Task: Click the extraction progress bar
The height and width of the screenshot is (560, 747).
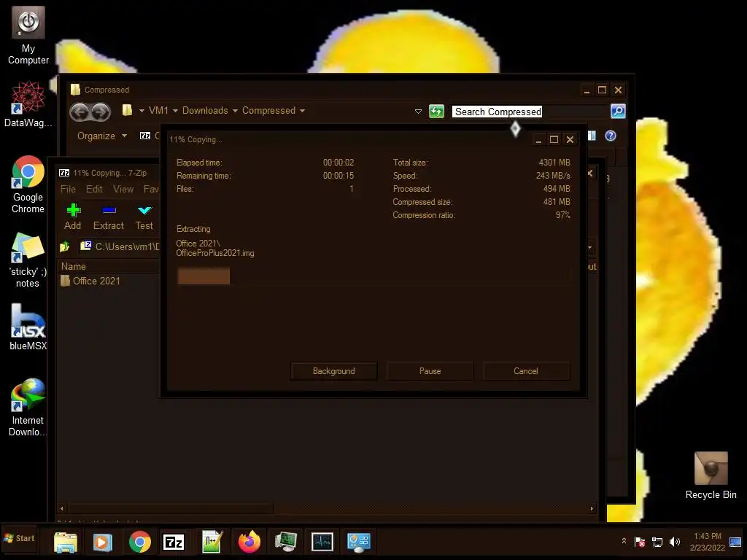Action: click(x=373, y=276)
